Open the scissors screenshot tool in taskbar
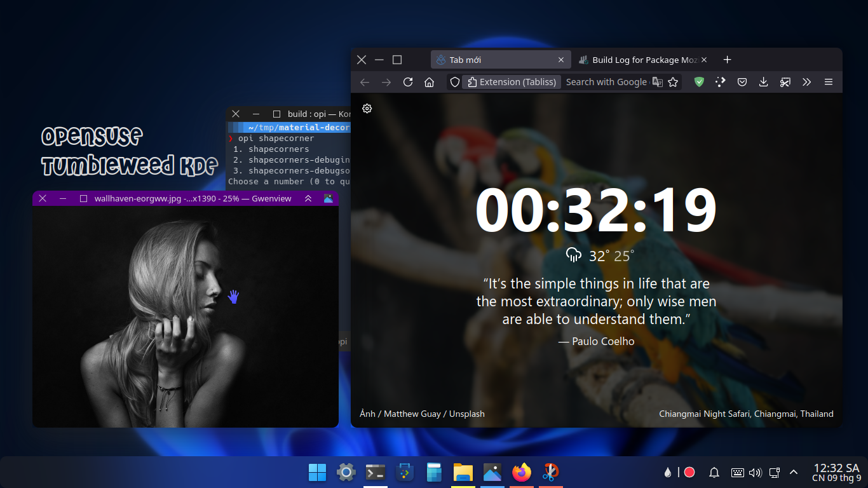The height and width of the screenshot is (488, 868). [x=551, y=472]
